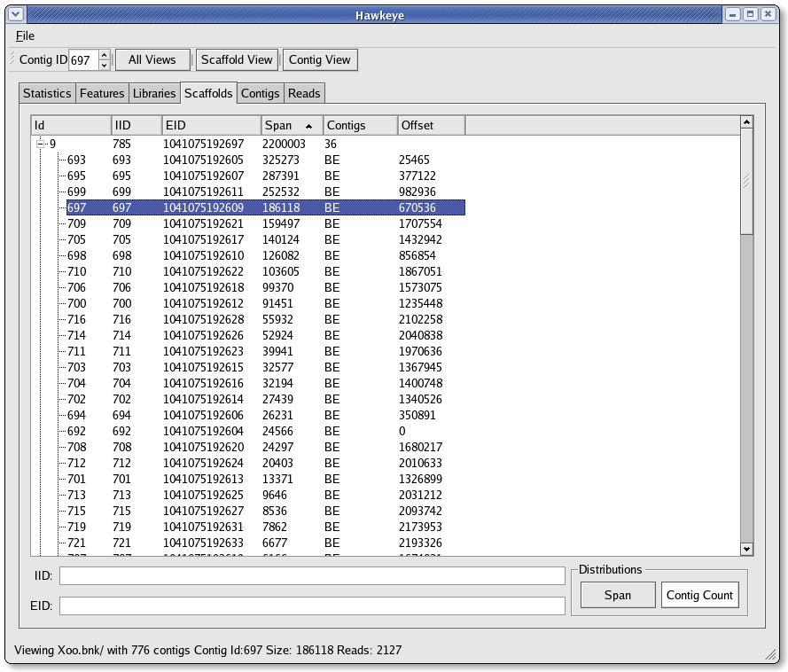Decrement the Contig ID spinner down arrow
Viewport: 788px width, 672px height.
pos(105,65)
